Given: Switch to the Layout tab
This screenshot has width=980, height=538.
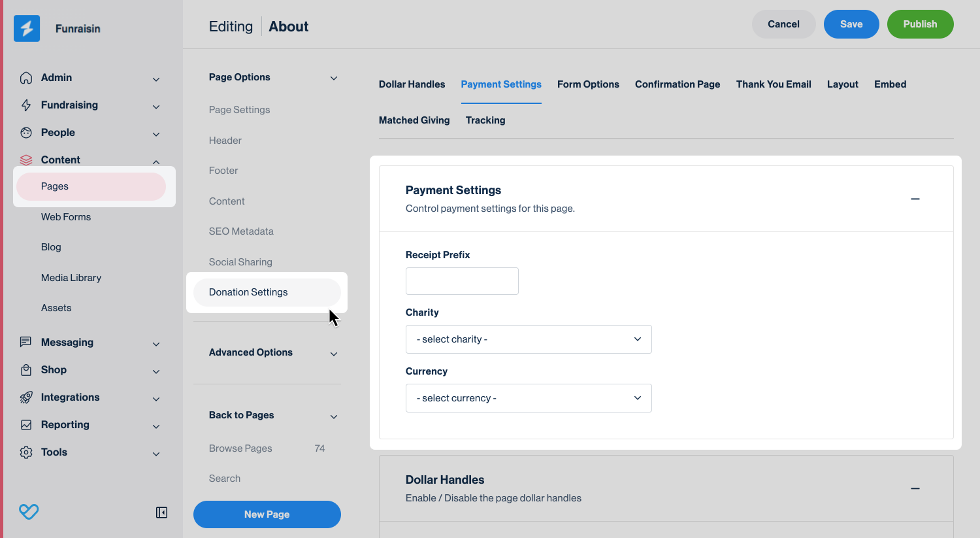Looking at the screenshot, I should pos(843,84).
